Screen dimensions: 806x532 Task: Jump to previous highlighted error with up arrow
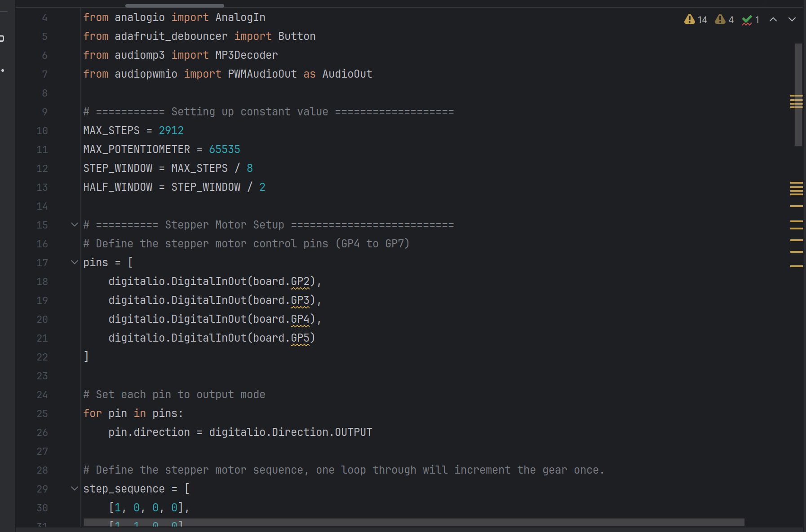point(773,19)
